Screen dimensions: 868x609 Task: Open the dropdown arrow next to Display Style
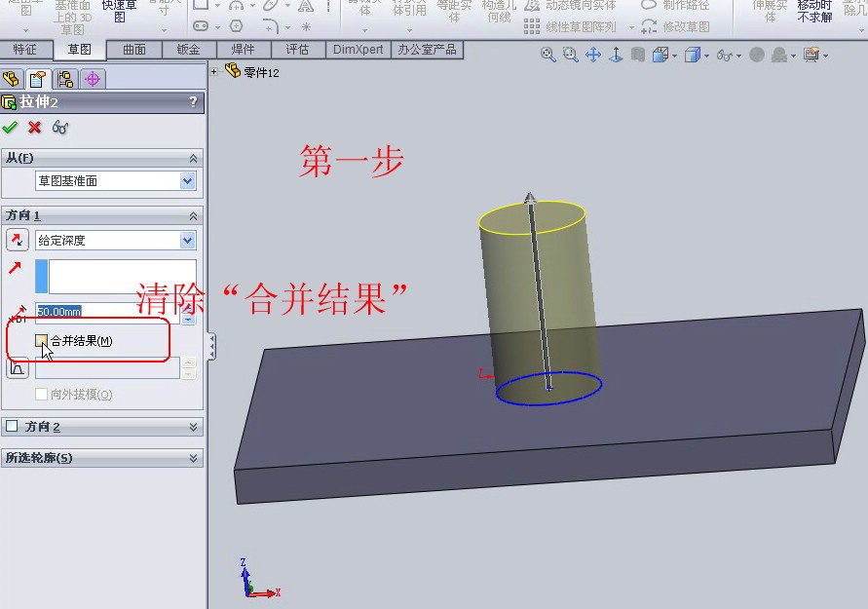pos(706,56)
